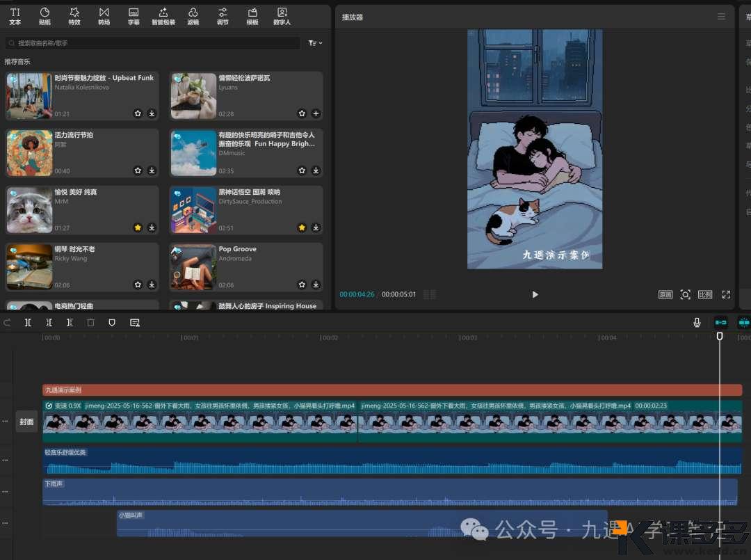Viewport: 751px width, 560px height.
Task: Open the 特效 effects panel
Action: tap(74, 16)
